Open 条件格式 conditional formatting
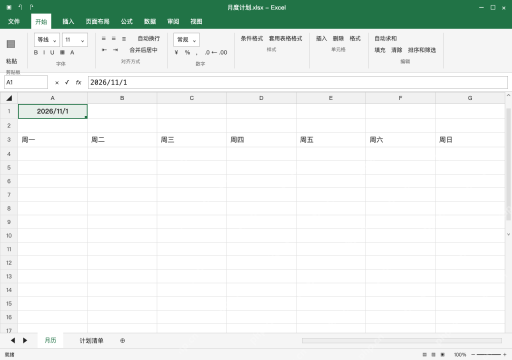 point(252,39)
